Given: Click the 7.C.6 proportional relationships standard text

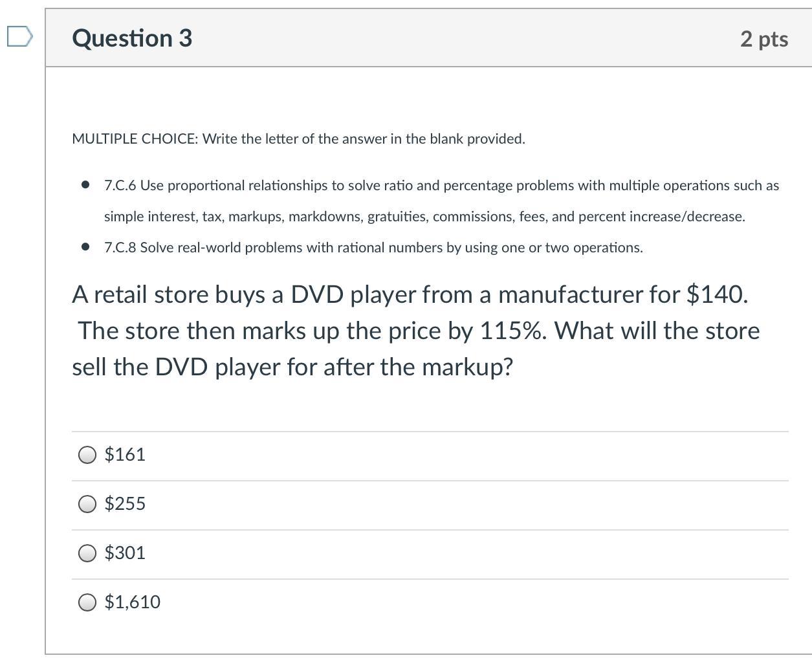Looking at the screenshot, I should point(441,186).
